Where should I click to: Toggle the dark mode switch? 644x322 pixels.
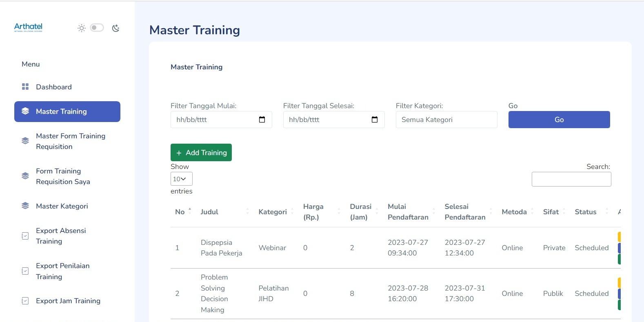[97, 28]
